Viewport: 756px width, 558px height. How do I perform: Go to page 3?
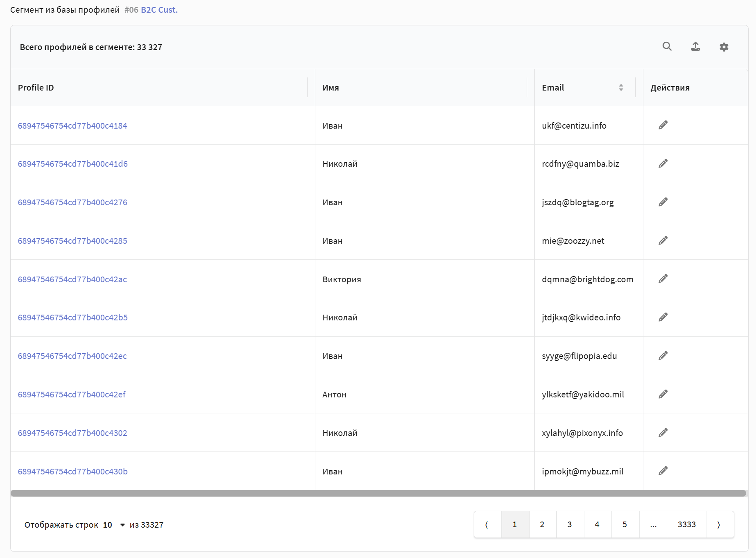click(570, 524)
